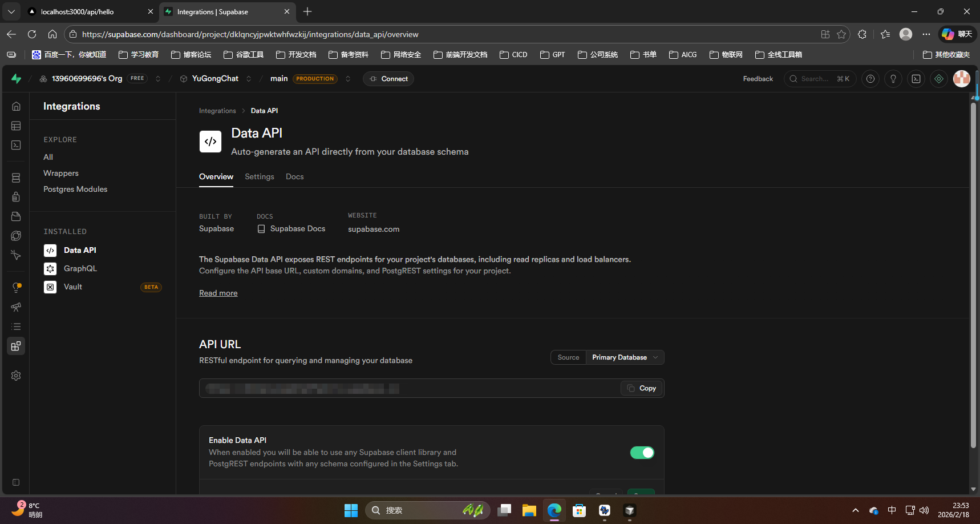Expand YuGongChat project switcher chevron
This screenshot has height=524, width=980.
pos(249,79)
